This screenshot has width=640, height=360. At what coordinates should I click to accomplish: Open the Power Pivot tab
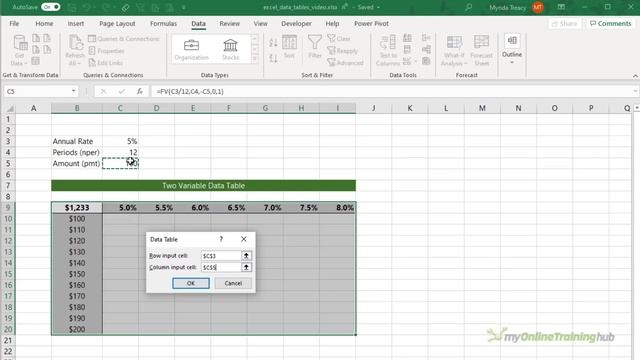point(371,24)
